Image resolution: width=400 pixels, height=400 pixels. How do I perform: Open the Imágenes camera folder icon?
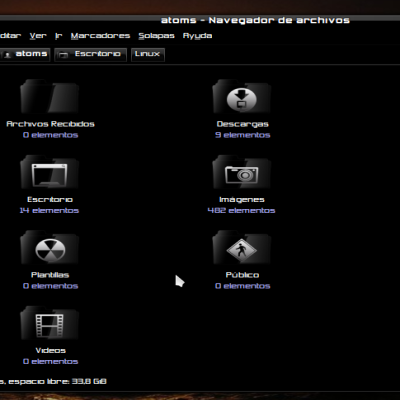coord(242,173)
